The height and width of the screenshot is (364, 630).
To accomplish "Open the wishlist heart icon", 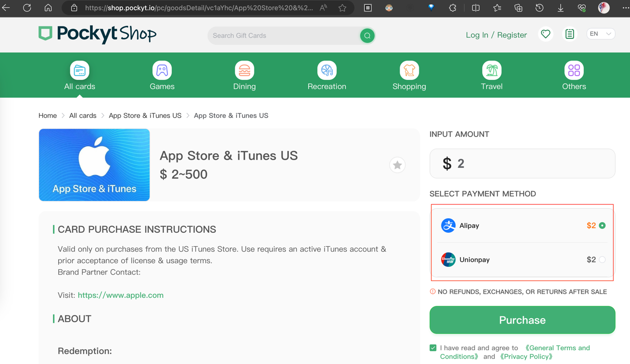I will pyautogui.click(x=545, y=34).
